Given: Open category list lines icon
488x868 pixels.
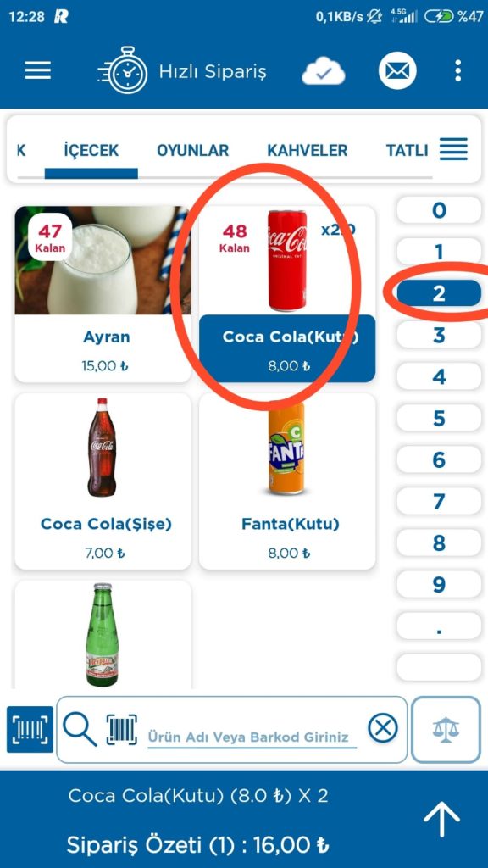Looking at the screenshot, I should tap(454, 149).
